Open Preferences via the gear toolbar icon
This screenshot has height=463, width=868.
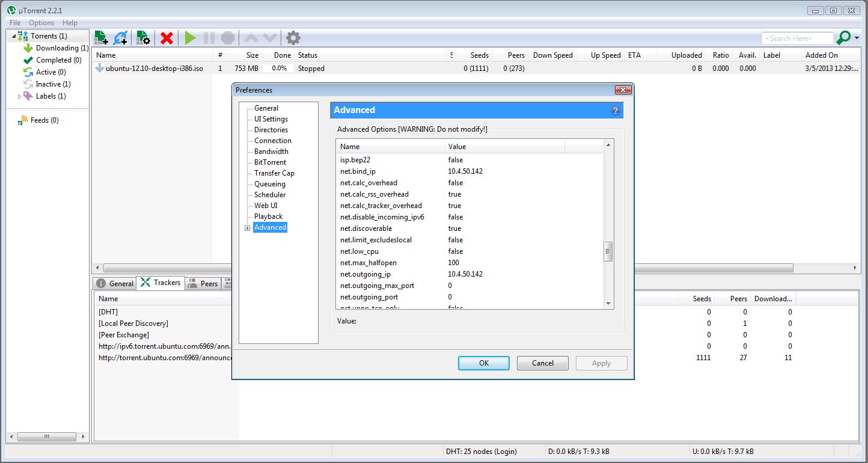[x=293, y=38]
